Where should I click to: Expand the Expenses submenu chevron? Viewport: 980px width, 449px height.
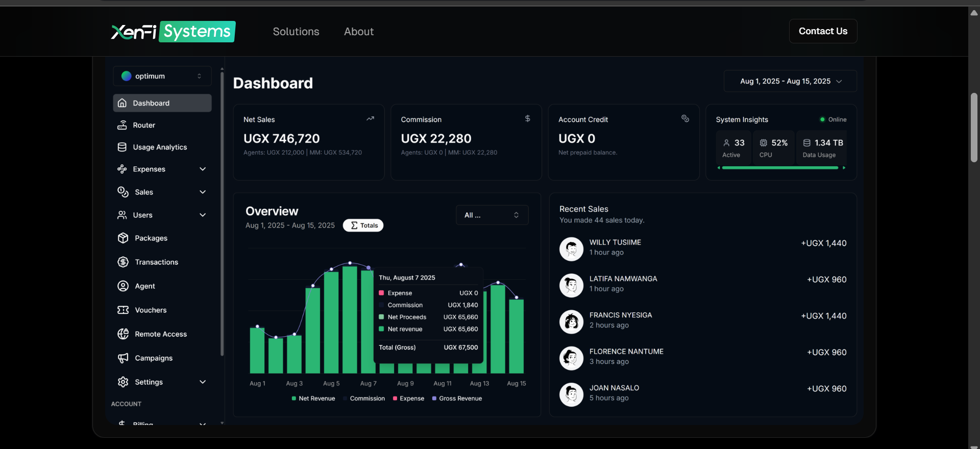coord(203,169)
